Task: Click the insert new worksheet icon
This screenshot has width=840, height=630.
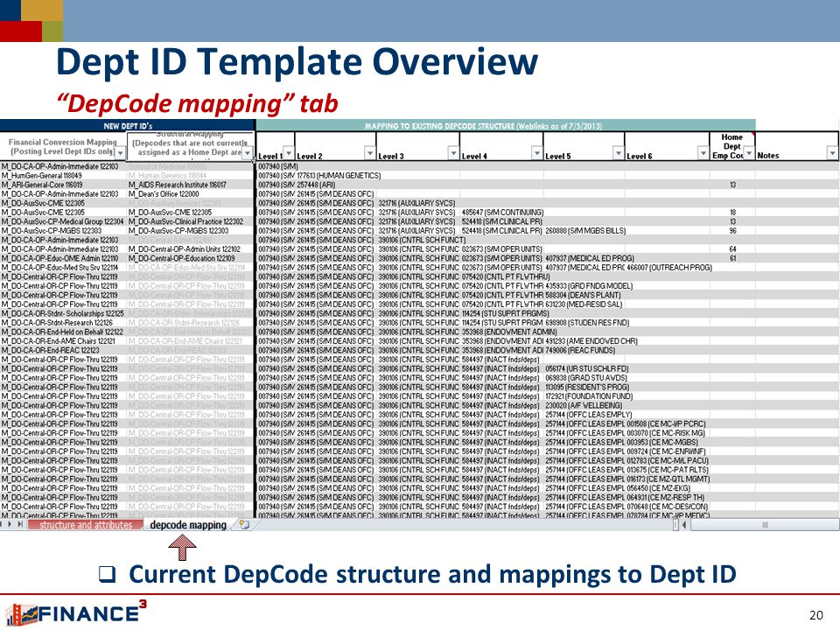Action: pyautogui.click(x=244, y=525)
